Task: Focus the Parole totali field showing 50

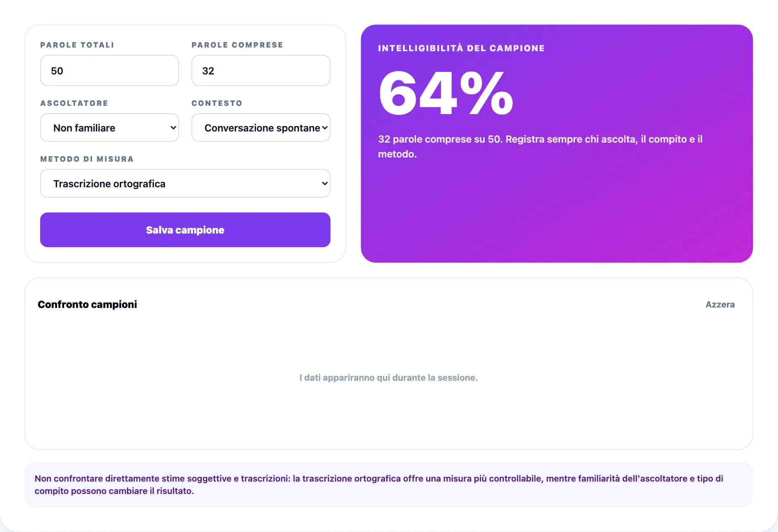Action: click(x=110, y=71)
